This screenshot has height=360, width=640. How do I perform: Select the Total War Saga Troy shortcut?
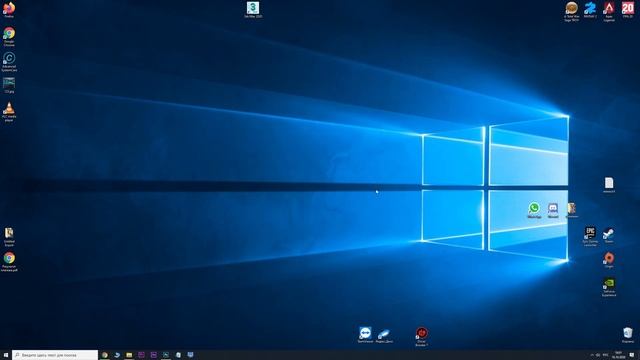pyautogui.click(x=571, y=11)
